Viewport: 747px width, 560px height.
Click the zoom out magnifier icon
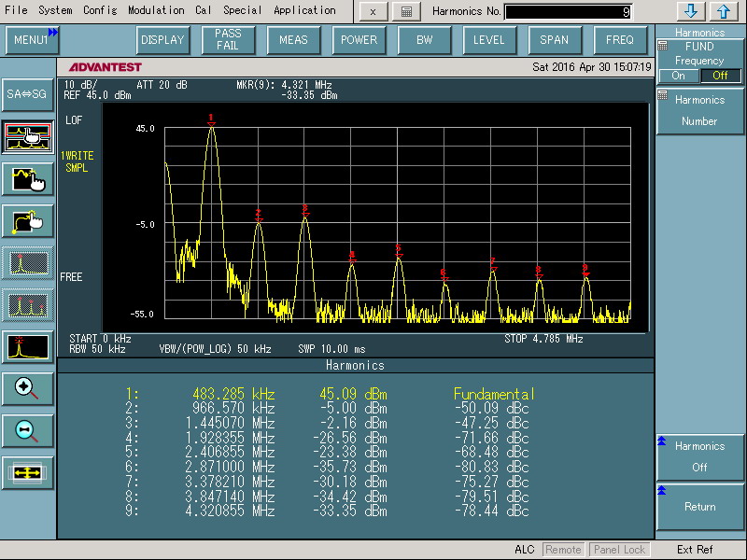click(x=27, y=430)
